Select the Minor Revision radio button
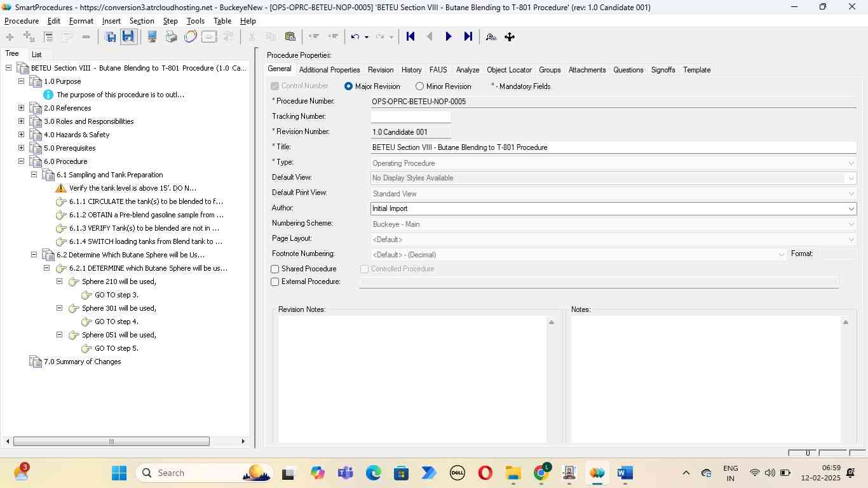868x488 pixels. (x=419, y=86)
